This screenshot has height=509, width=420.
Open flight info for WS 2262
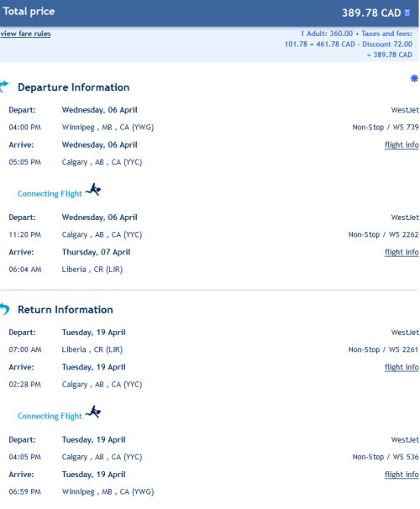[x=402, y=252]
